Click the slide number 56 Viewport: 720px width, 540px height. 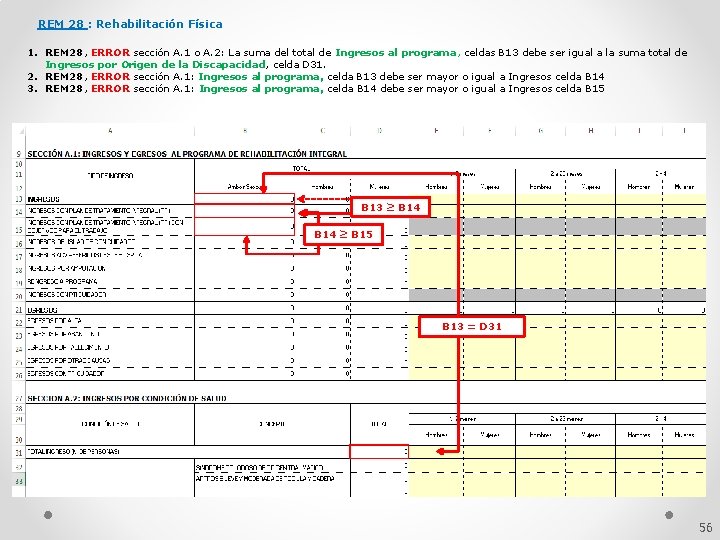tap(705, 527)
